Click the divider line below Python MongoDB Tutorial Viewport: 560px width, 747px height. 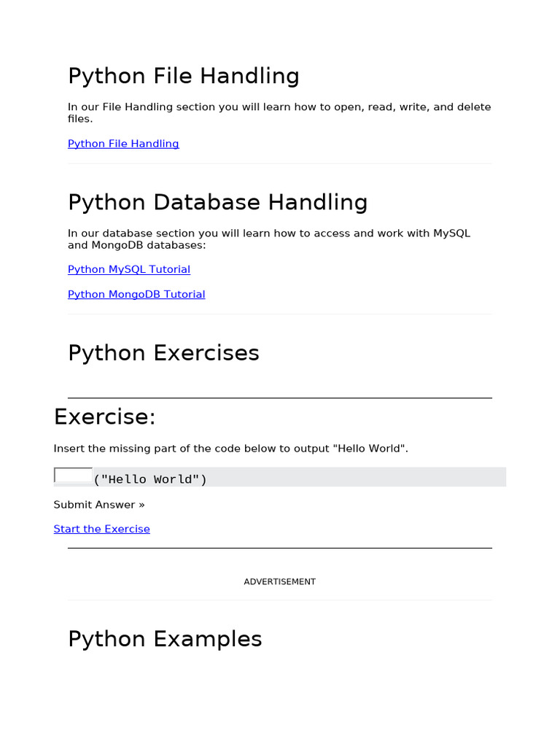pos(279,314)
